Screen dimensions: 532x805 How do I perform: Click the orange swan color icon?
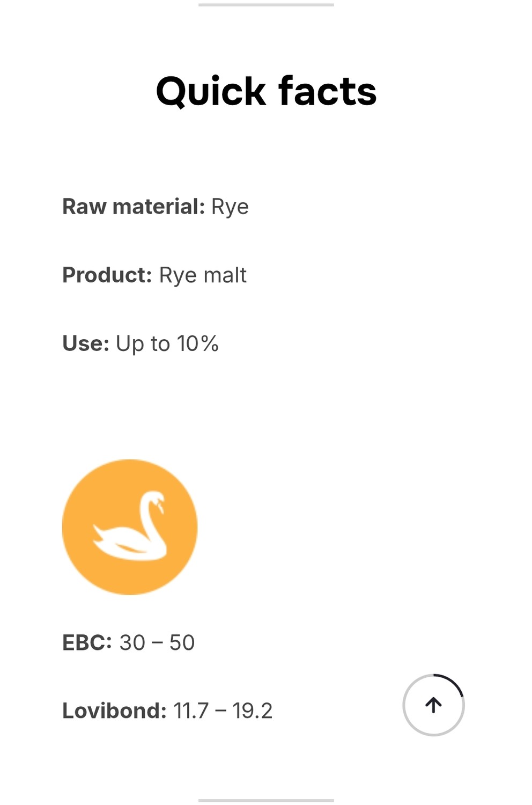coord(130,527)
